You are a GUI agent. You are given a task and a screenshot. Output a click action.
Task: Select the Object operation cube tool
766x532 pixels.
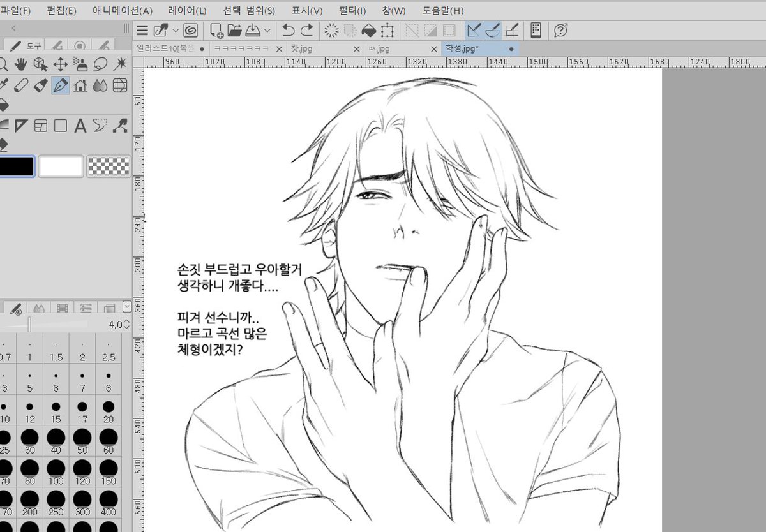pos(41,64)
